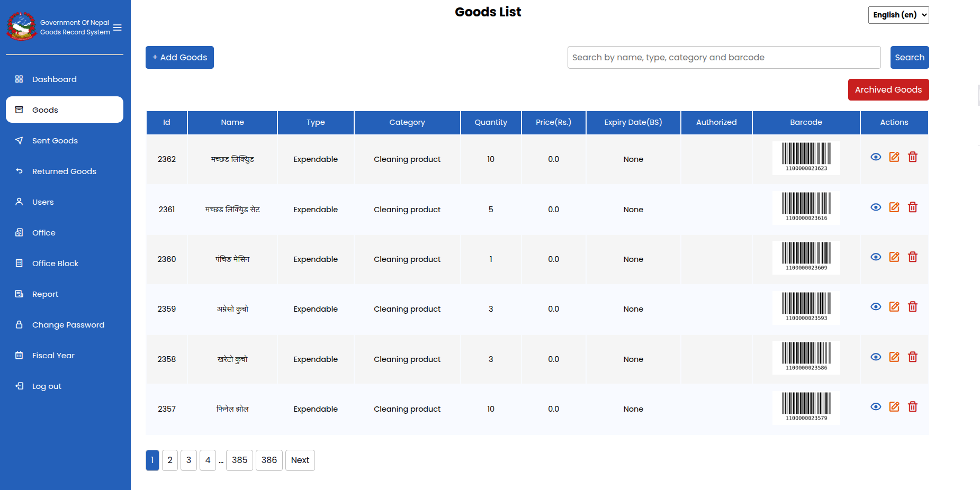
Task: Click the Government of Nepal logo
Action: point(21,26)
